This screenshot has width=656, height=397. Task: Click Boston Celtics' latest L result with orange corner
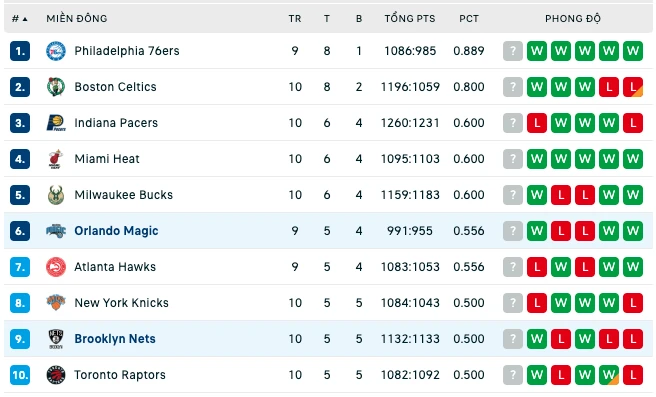coord(633,87)
